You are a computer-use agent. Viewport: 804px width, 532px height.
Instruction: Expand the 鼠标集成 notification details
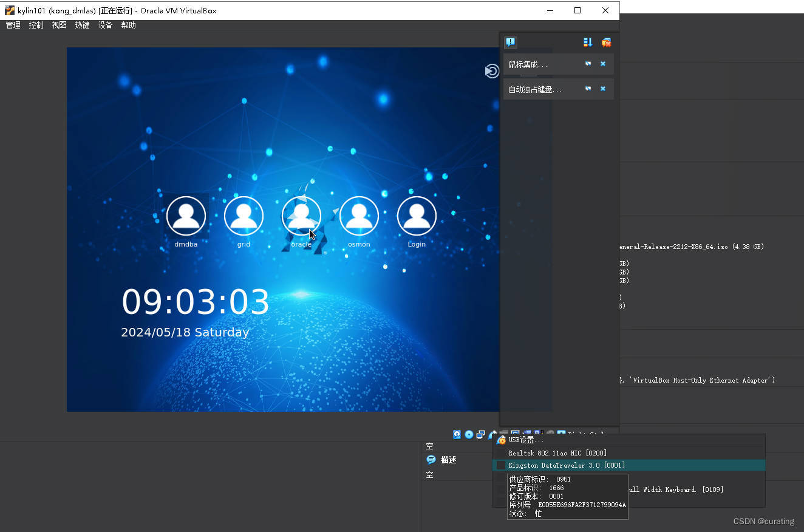pos(588,64)
